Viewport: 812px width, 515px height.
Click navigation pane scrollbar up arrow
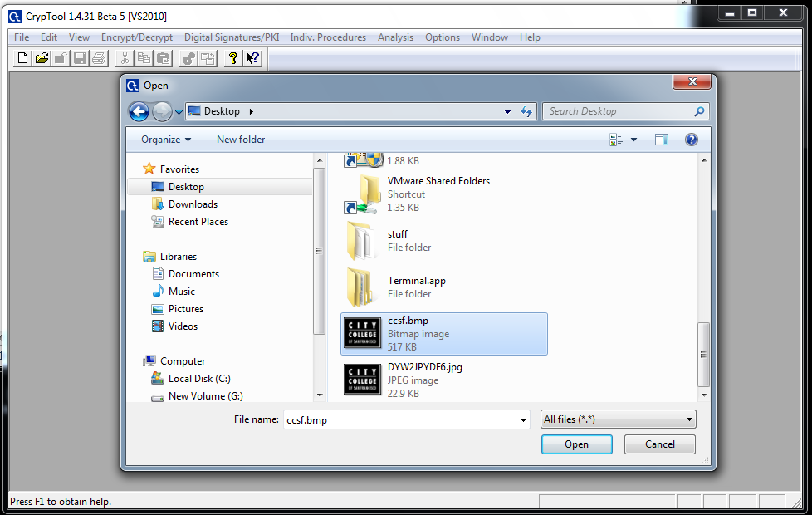tap(320, 160)
